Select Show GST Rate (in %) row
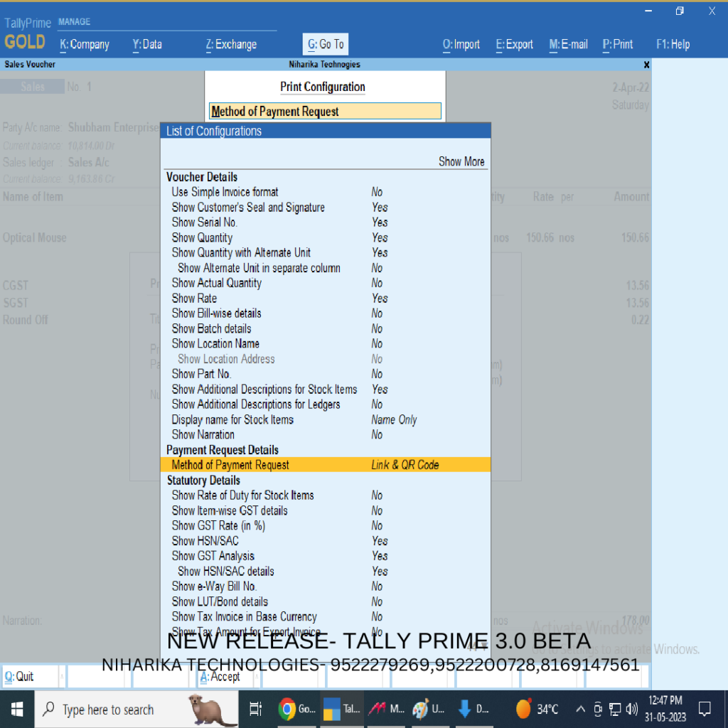The width and height of the screenshot is (728, 728). (325, 525)
